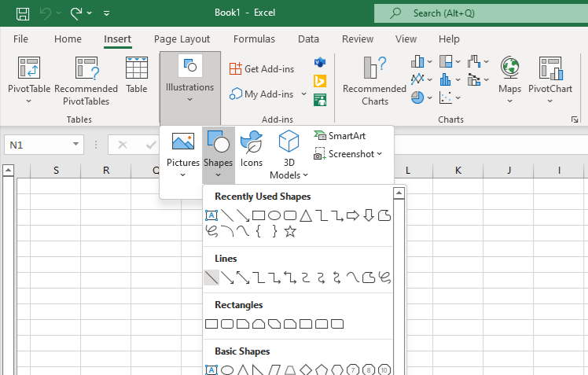
Task: Click the Bing Maps add-in icon
Action: [320, 81]
